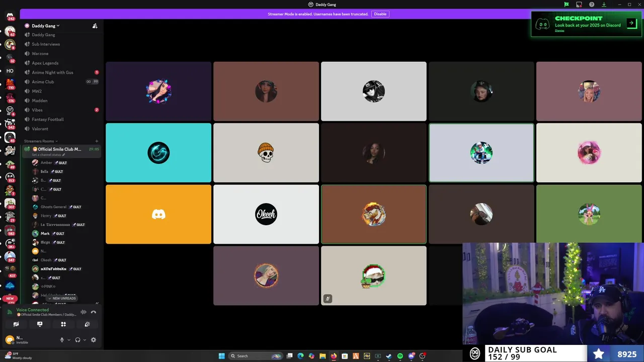Screen dimensions: 644x362
Task: Select the orange default Discord avatar tile
Action: click(158, 214)
